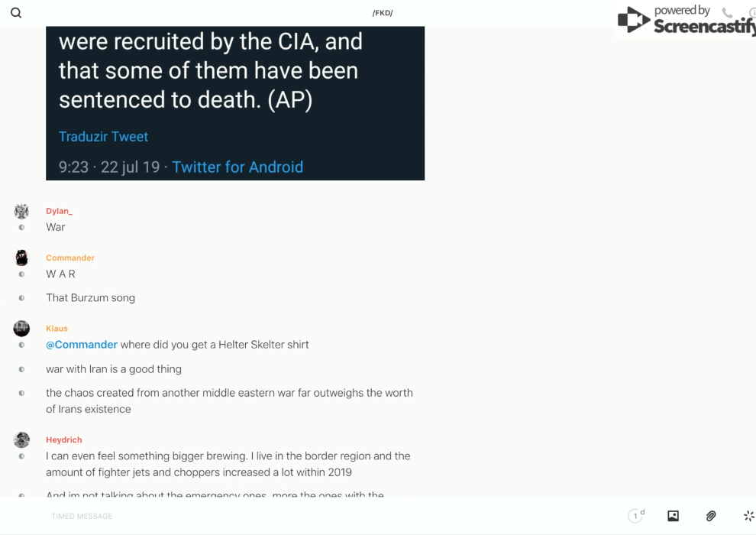Click the Traduzir Tweet link
This screenshot has width=756, height=535.
click(103, 137)
